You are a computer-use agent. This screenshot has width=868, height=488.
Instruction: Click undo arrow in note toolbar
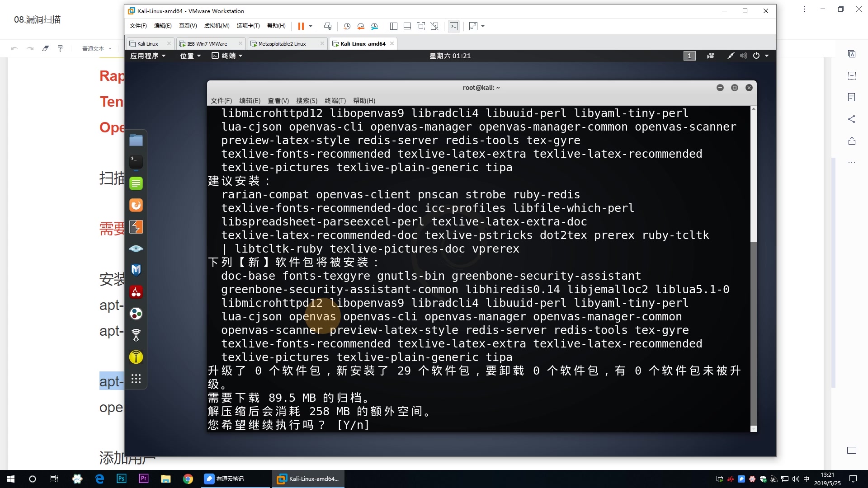coord(14,48)
